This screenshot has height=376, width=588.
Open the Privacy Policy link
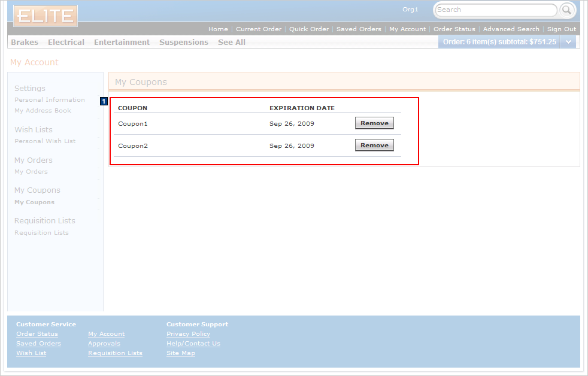coord(188,333)
